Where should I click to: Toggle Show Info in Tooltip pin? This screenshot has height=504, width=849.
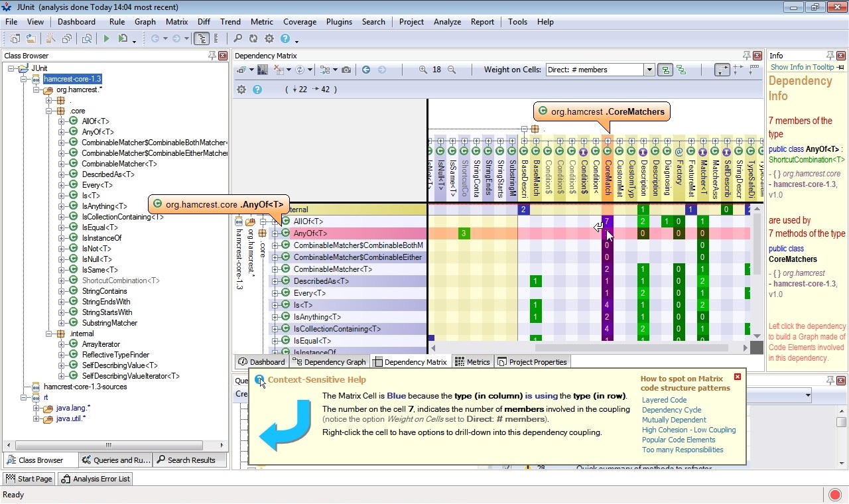click(x=841, y=67)
